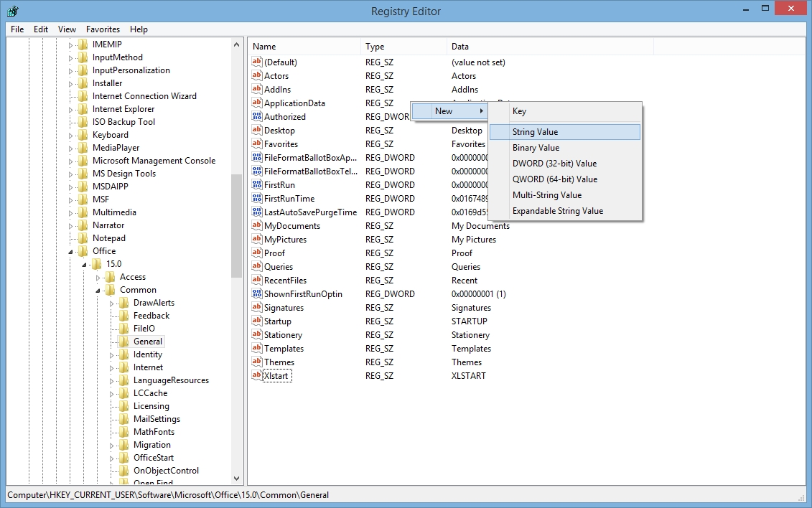Click the folder icon for MathFonts key

123,432
